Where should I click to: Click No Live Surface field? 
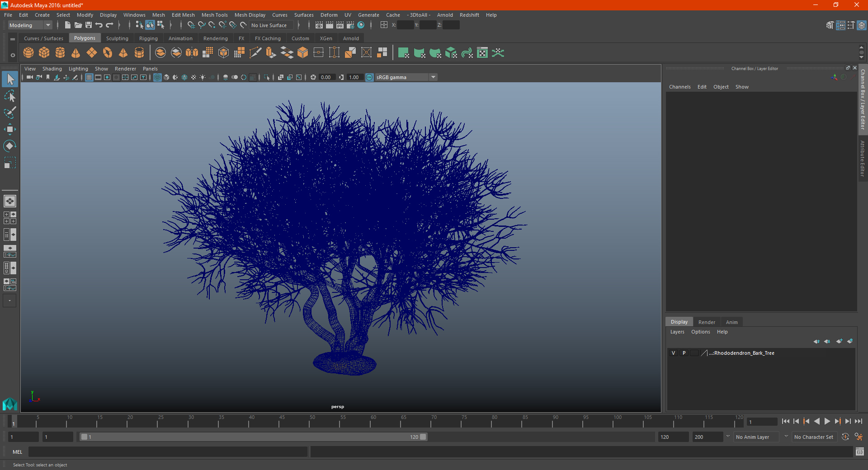point(271,25)
